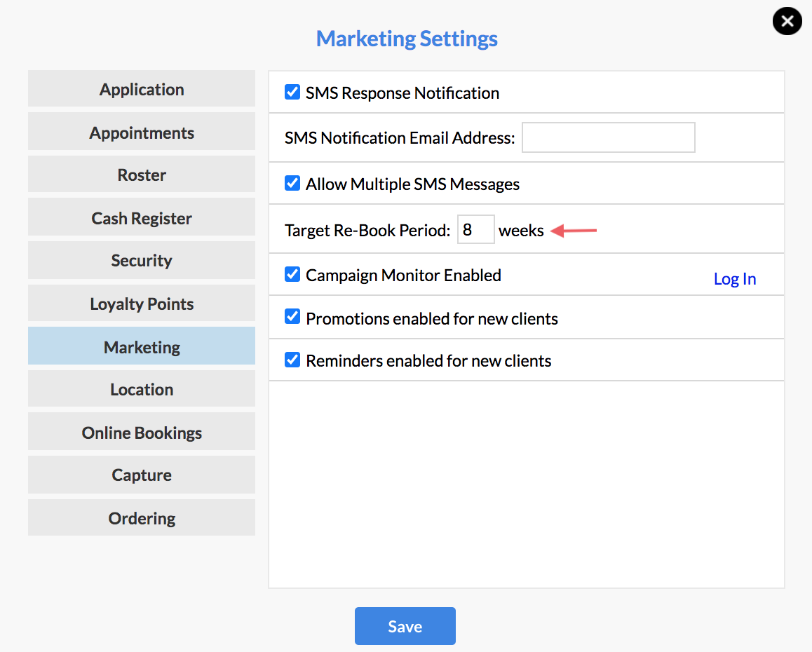Open the Appointments settings tab
Image resolution: width=812 pixels, height=652 pixels.
click(142, 132)
